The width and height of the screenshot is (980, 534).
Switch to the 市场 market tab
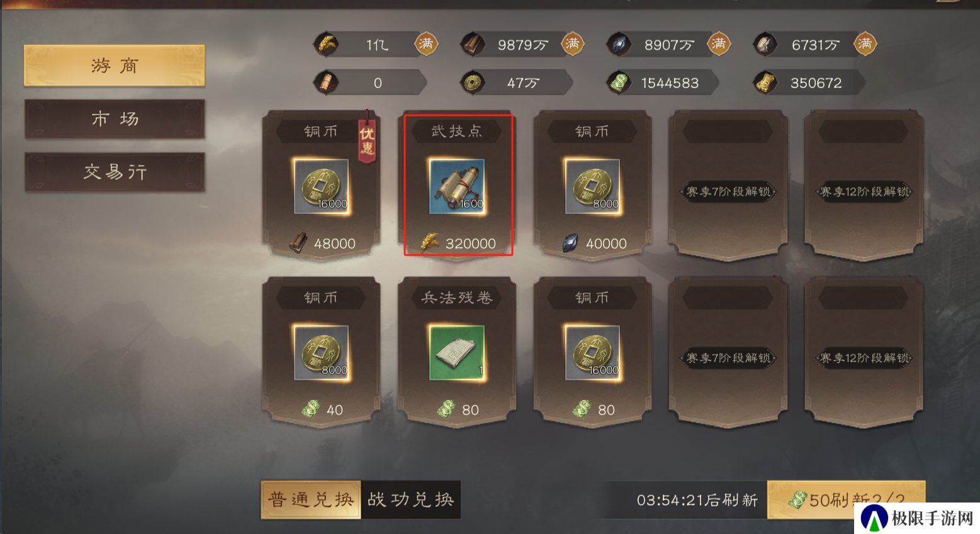tap(115, 118)
